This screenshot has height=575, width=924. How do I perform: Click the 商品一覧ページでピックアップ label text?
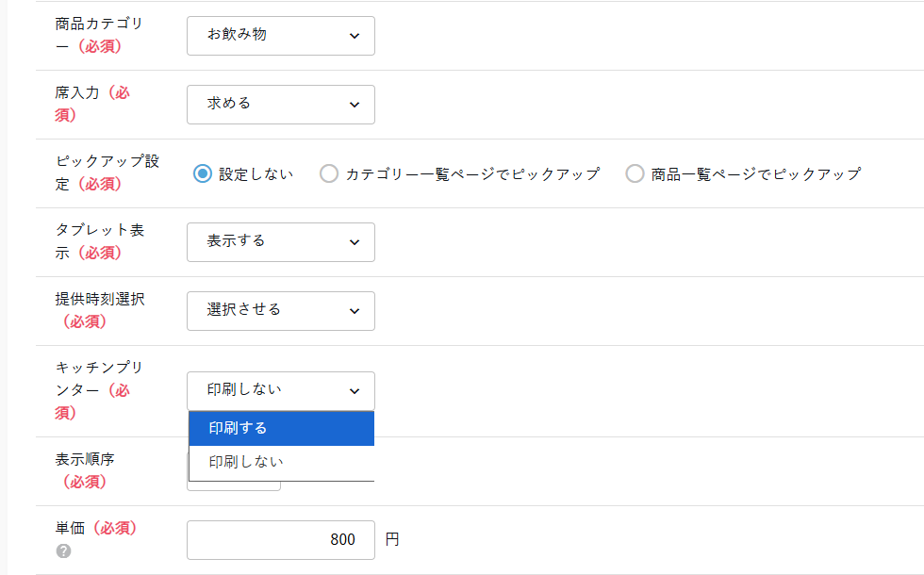(755, 174)
